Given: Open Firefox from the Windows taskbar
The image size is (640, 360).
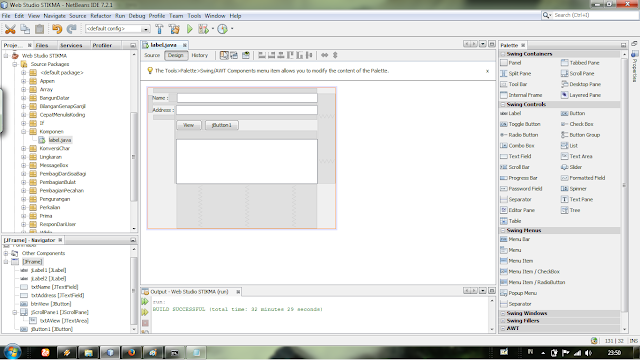Looking at the screenshot, I should (131, 353).
